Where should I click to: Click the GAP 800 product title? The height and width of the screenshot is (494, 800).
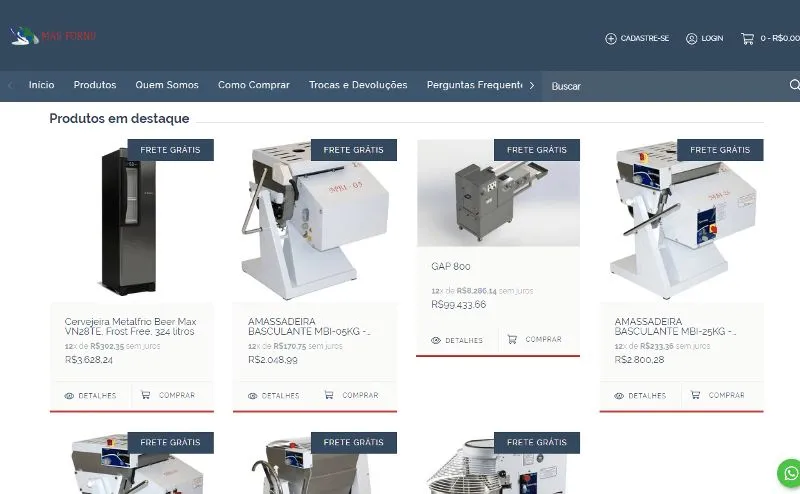451,266
